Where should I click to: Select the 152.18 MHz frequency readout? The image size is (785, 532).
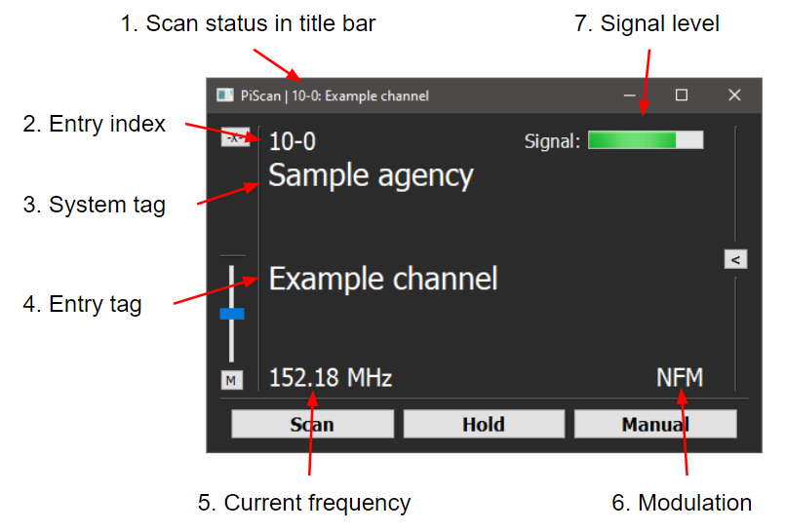coord(331,378)
